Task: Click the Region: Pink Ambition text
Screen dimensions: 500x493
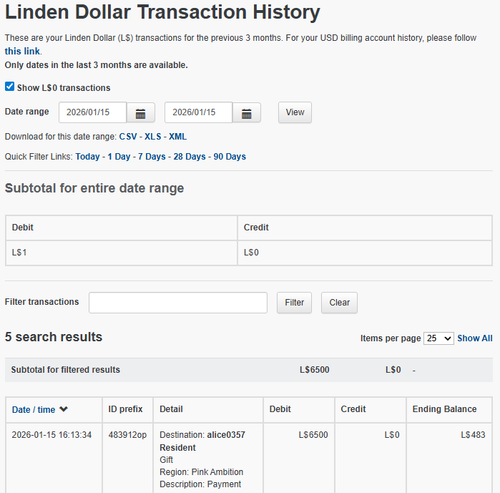Action: point(201,472)
